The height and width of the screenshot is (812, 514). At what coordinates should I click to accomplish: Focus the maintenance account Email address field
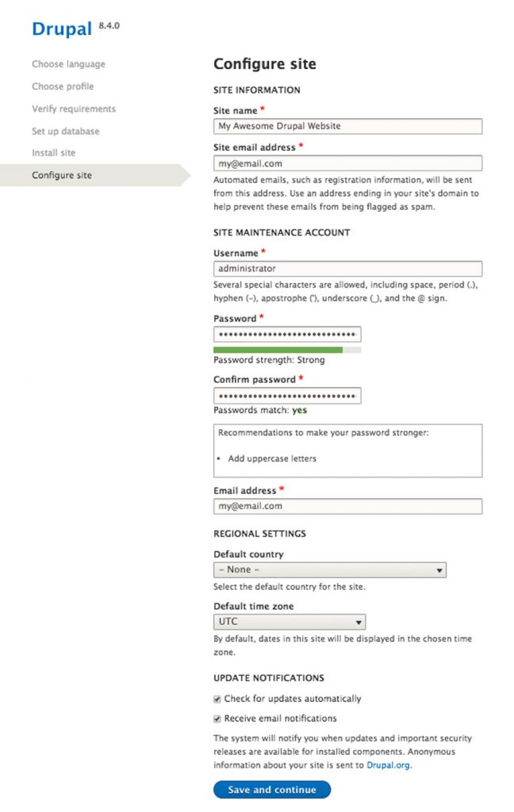347,506
